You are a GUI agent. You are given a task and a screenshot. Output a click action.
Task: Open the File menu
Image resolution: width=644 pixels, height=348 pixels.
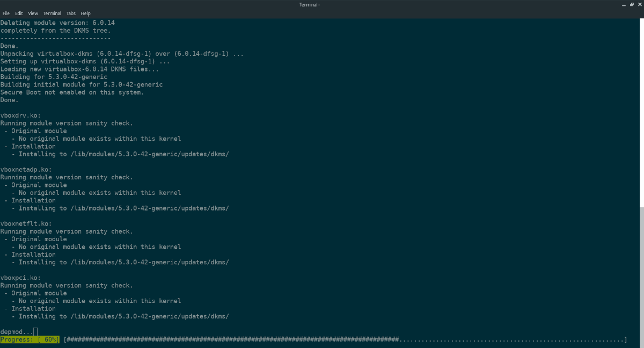coord(6,13)
